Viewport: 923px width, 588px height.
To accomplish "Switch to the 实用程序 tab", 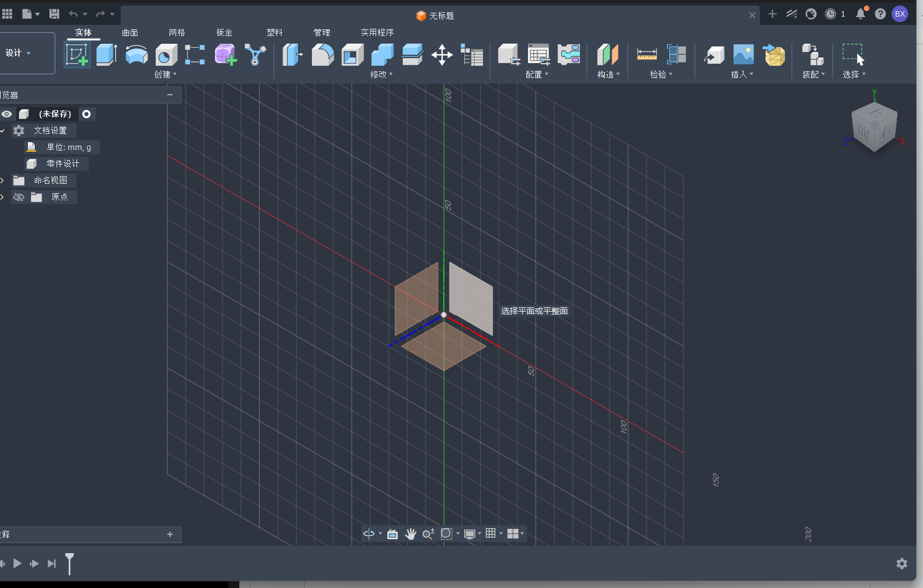I will pos(377,33).
